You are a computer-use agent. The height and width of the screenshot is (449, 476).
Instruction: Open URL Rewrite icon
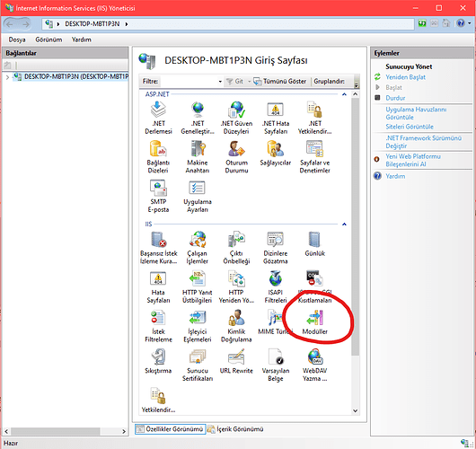click(236, 361)
